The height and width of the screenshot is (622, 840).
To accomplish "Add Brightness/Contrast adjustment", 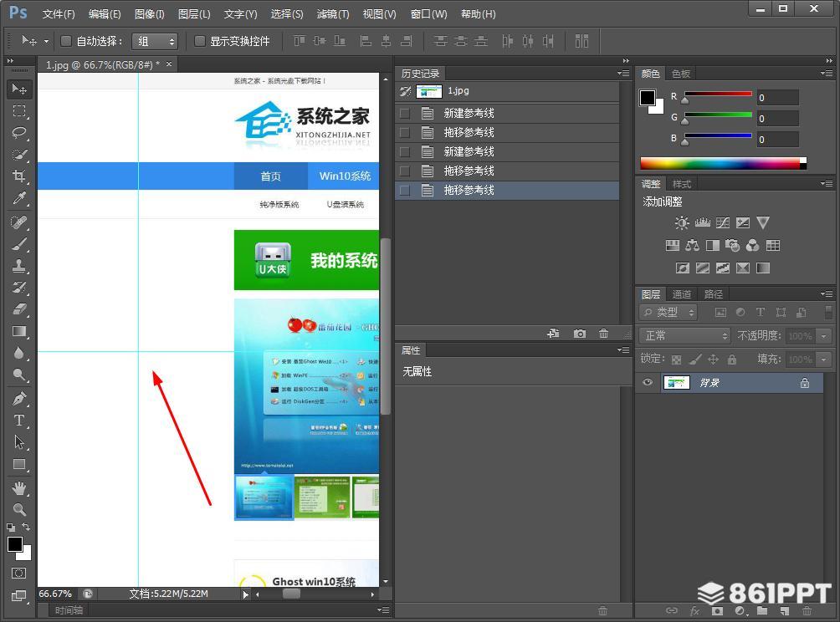I will [682, 222].
